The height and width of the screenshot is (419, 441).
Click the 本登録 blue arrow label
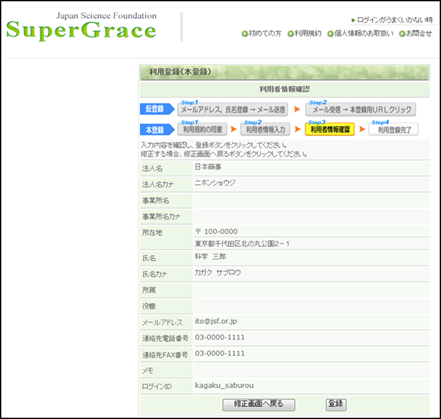[x=157, y=130]
